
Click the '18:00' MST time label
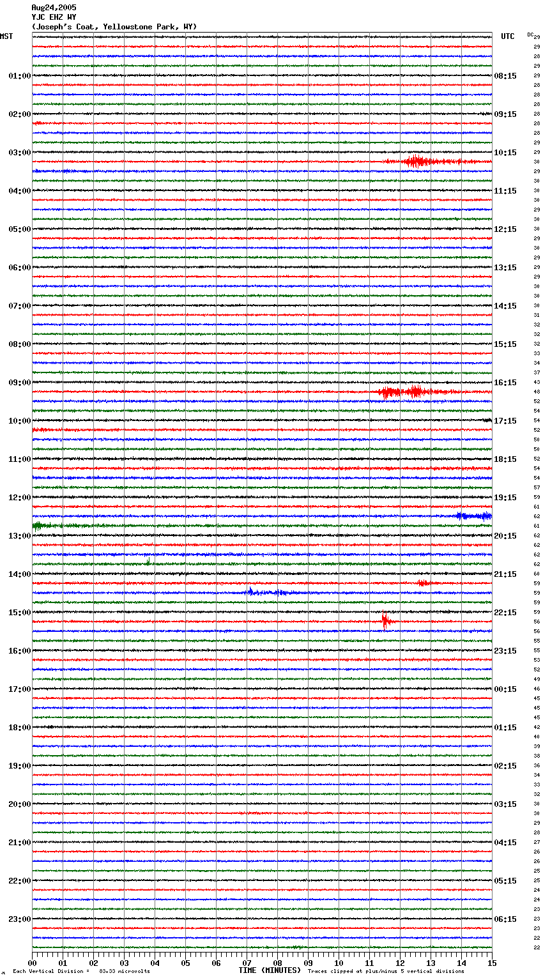click(20, 728)
